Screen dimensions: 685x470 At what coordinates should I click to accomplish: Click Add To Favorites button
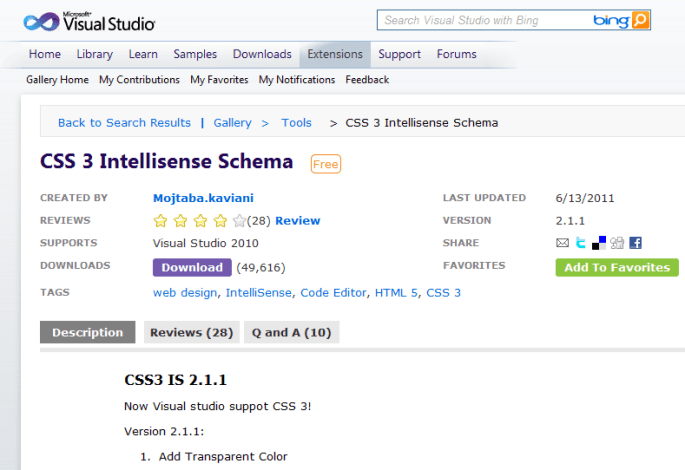click(617, 267)
